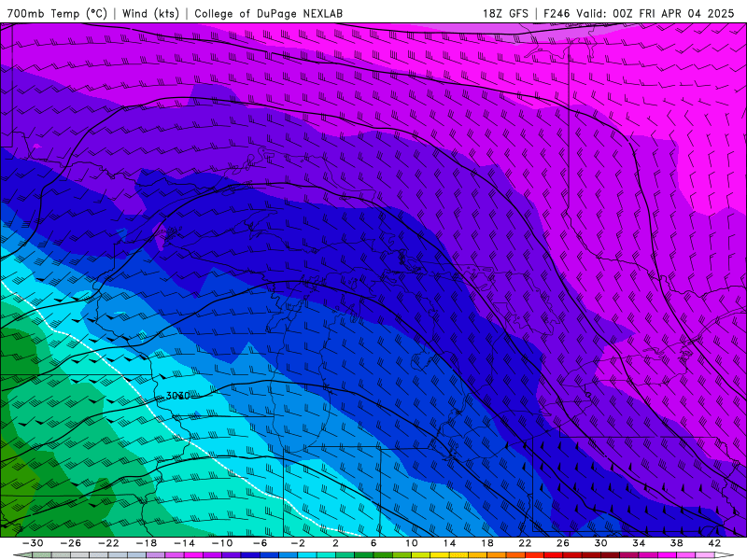Click the "-2" color scale label
Image resolution: width=747 pixels, height=560 pixels.
point(298,543)
